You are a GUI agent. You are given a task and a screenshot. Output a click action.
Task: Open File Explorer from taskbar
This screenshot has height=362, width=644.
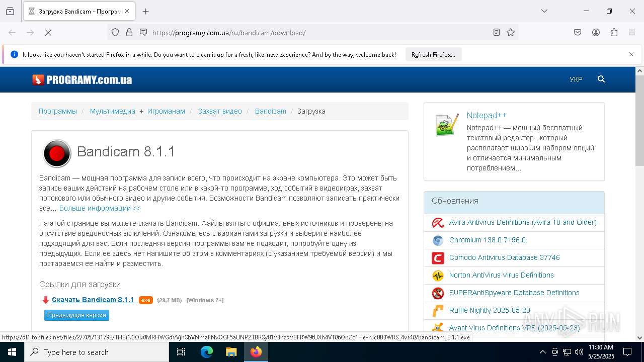231,352
